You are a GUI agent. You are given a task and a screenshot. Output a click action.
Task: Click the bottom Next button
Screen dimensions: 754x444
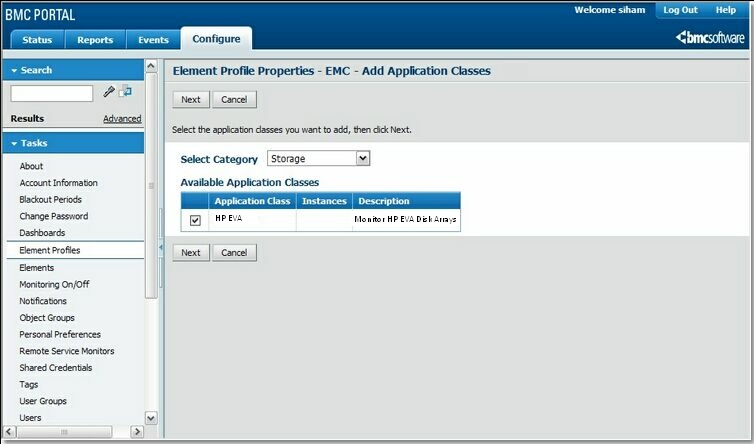coord(191,253)
